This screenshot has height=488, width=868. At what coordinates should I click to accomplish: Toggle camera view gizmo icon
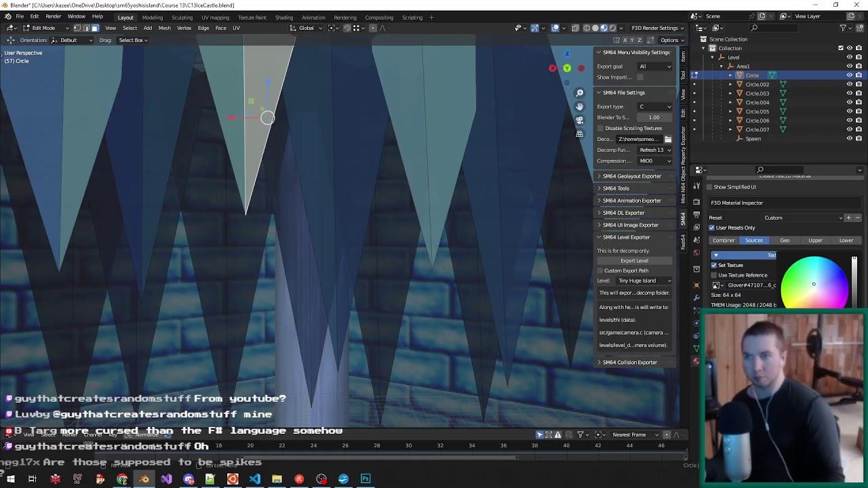click(579, 120)
